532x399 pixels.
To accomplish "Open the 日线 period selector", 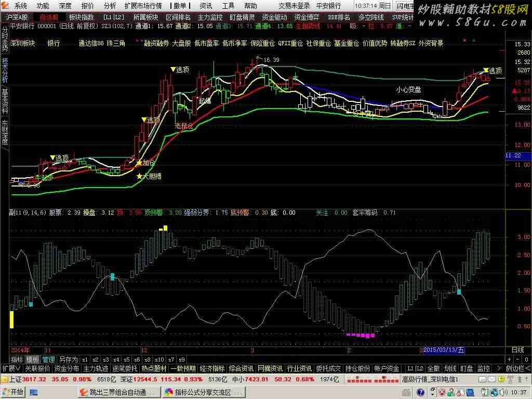I will (518, 350).
